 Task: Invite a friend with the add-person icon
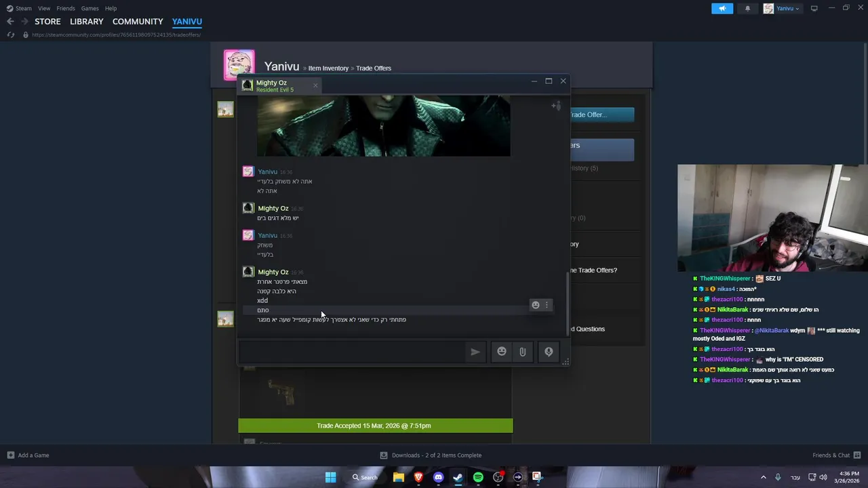(556, 105)
